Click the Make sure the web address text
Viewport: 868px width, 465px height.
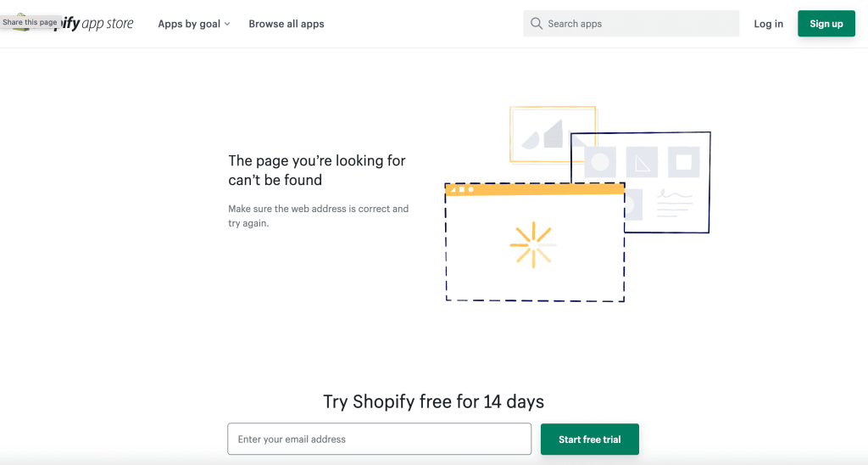(319, 216)
